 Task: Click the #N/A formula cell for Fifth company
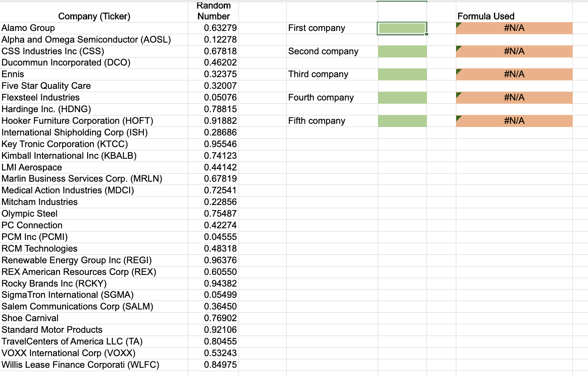[x=514, y=121]
